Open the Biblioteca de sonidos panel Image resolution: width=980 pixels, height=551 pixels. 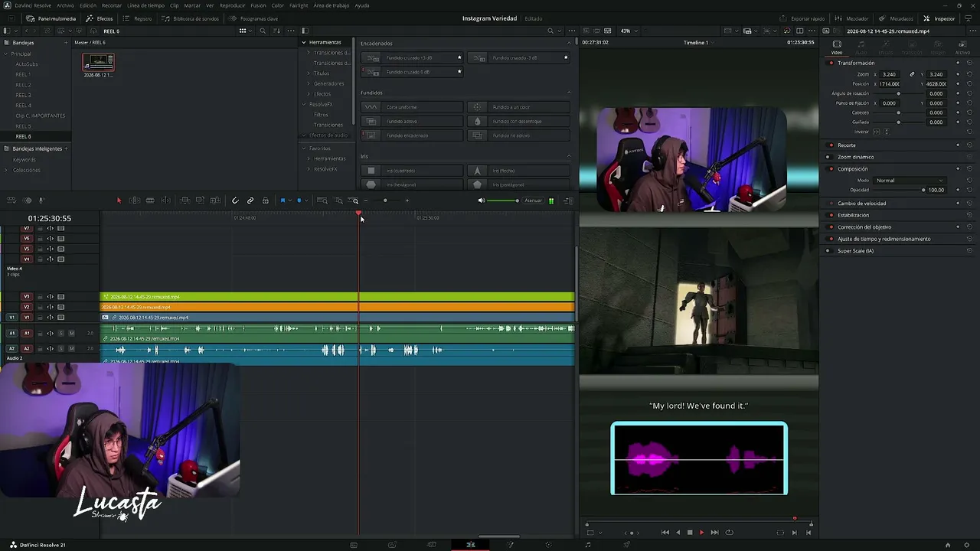pyautogui.click(x=191, y=18)
